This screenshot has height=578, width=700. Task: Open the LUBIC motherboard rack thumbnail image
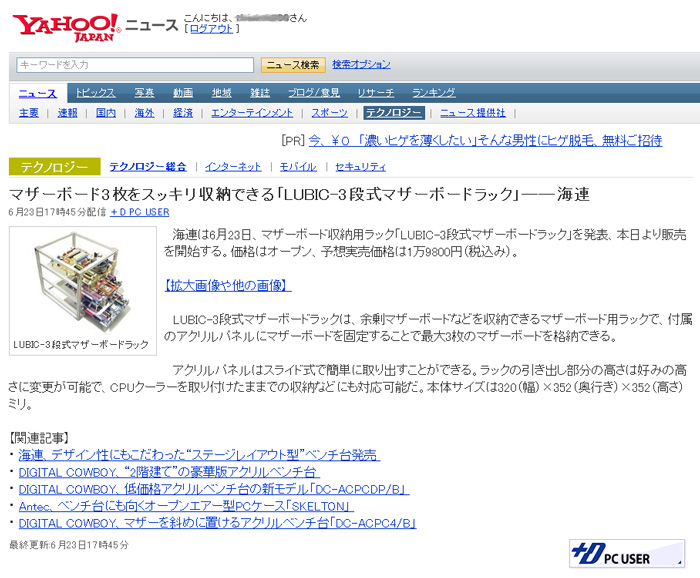(x=83, y=283)
